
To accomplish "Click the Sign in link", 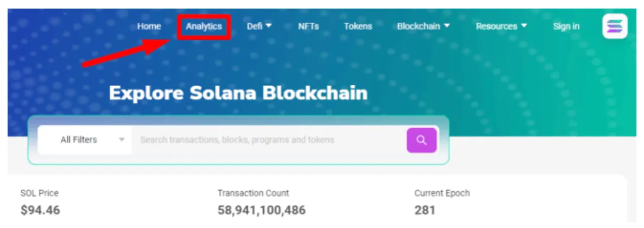I will pos(566,26).
